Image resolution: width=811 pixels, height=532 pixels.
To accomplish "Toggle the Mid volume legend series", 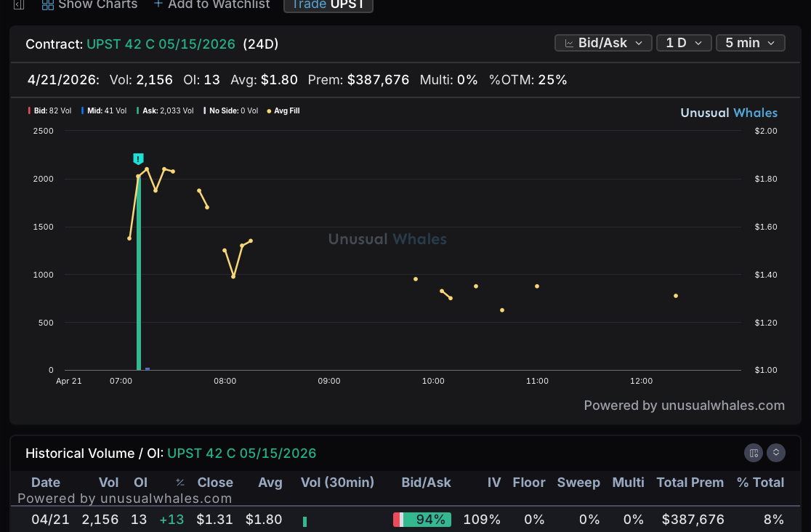I will (x=104, y=110).
